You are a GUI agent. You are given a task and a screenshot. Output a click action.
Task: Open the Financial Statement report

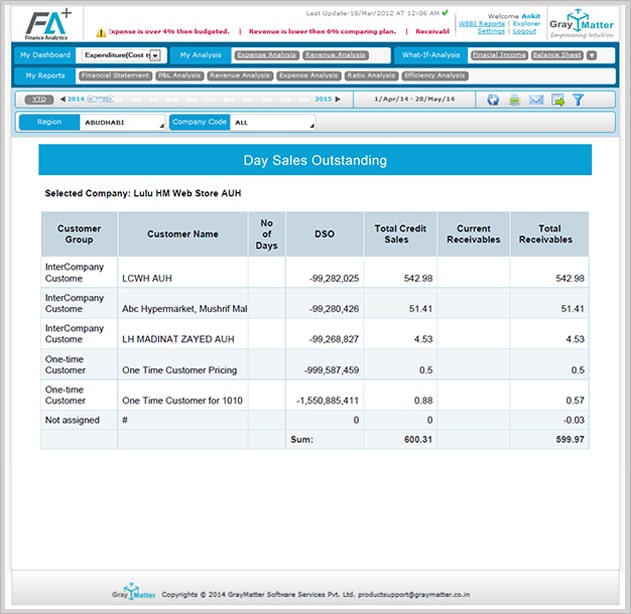click(x=115, y=76)
